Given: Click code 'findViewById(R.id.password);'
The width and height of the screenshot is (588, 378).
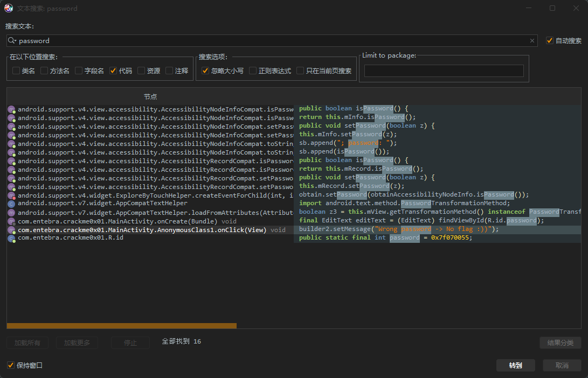Looking at the screenshot, I should point(491,221).
